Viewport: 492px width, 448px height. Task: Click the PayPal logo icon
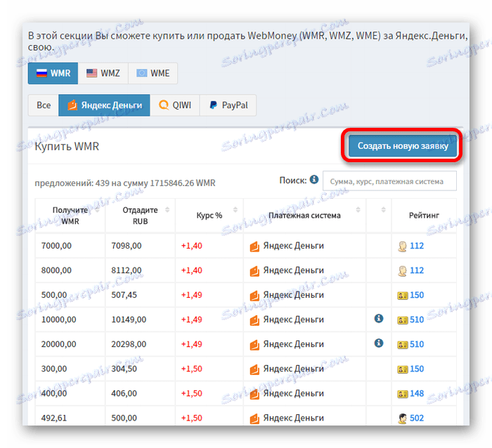(214, 105)
